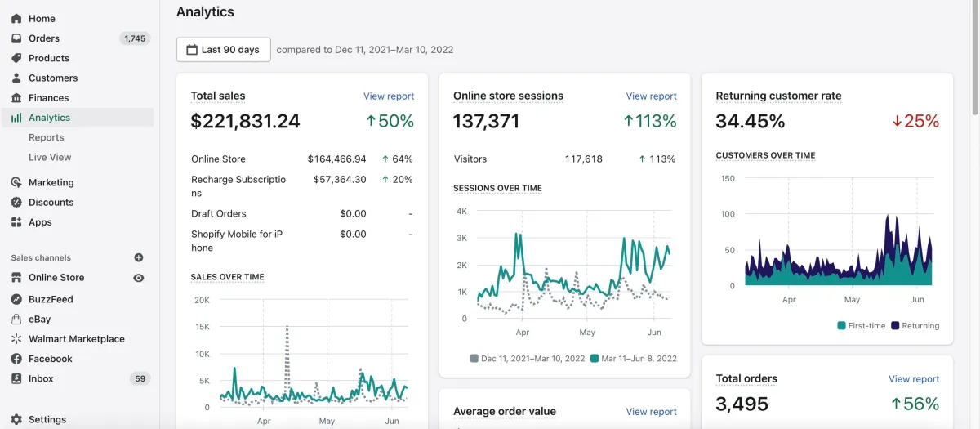Click the $221,831.24 total sales value
Screen dimensions: 980x429
[245, 122]
